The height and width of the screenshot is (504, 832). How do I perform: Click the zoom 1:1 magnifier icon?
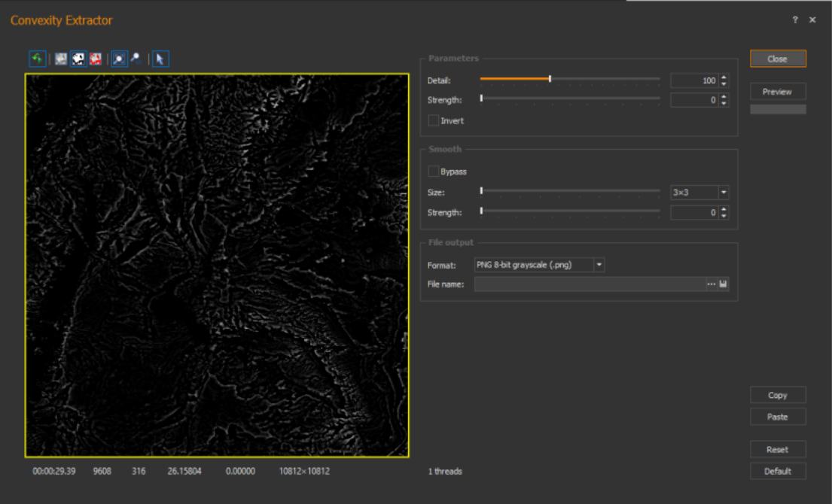(136, 59)
